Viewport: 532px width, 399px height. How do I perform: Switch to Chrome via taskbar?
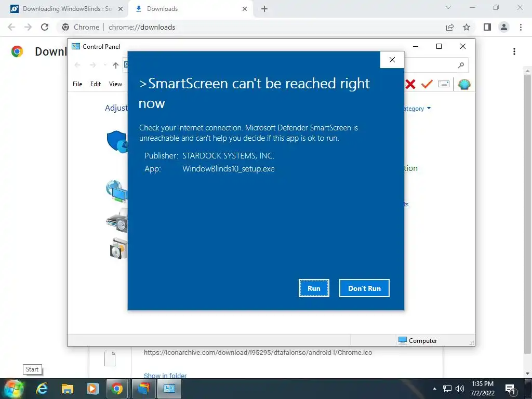coord(117,389)
